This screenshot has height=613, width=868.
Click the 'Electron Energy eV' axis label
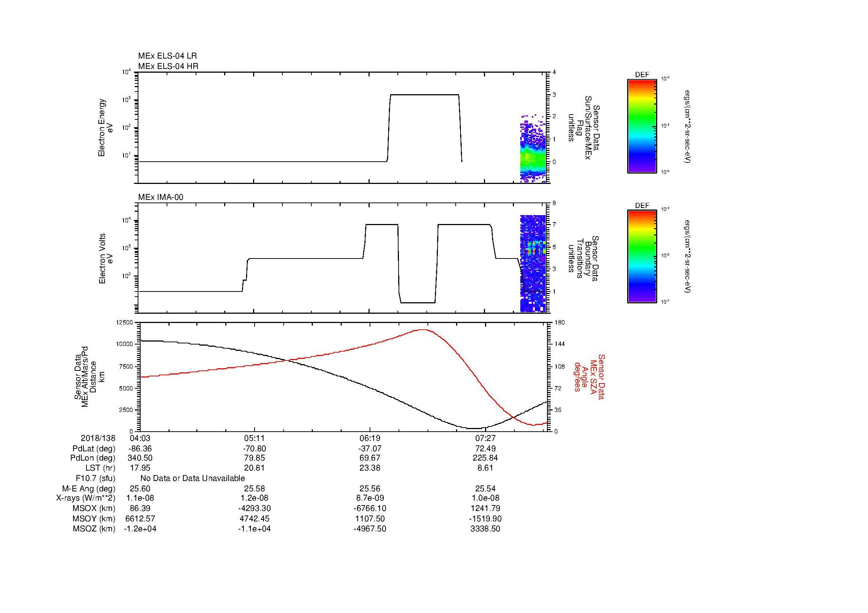[x=106, y=128]
